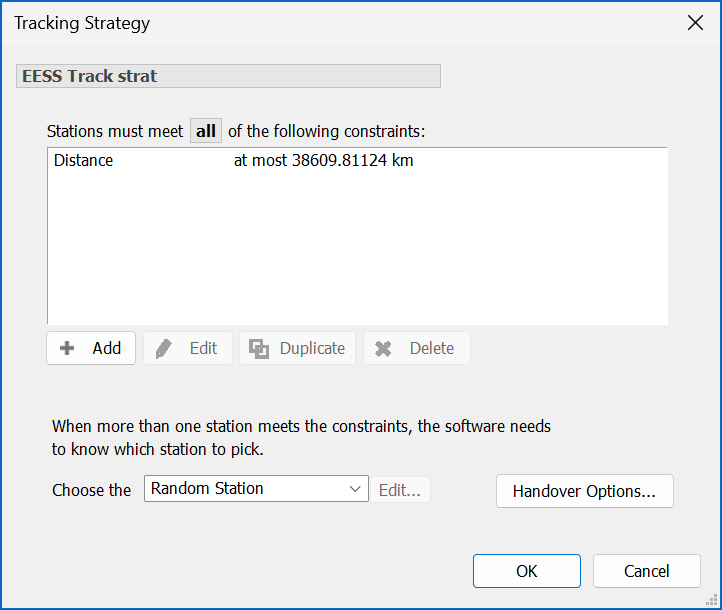Open the Random Station dropdown
The image size is (722, 610).
pyautogui.click(x=245, y=489)
